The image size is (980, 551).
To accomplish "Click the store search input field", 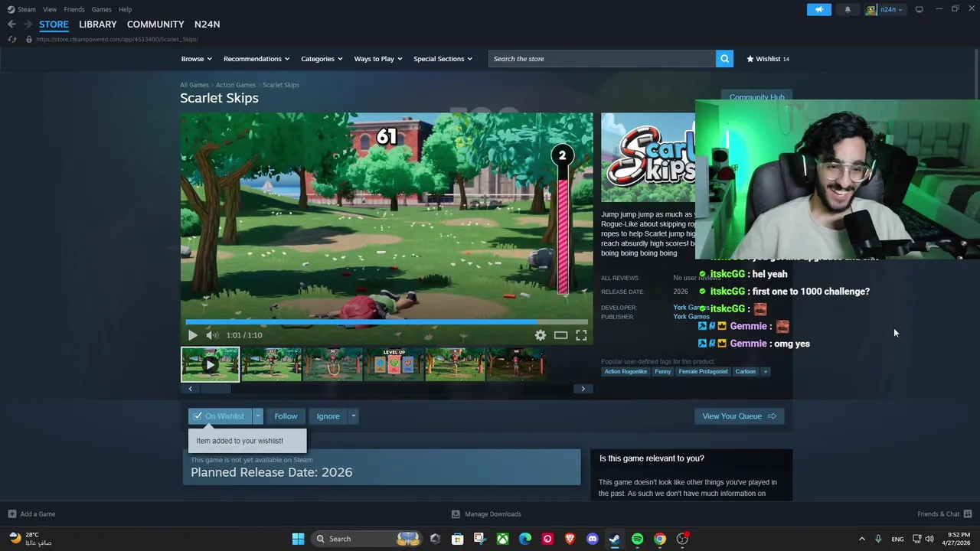I will tap(602, 59).
